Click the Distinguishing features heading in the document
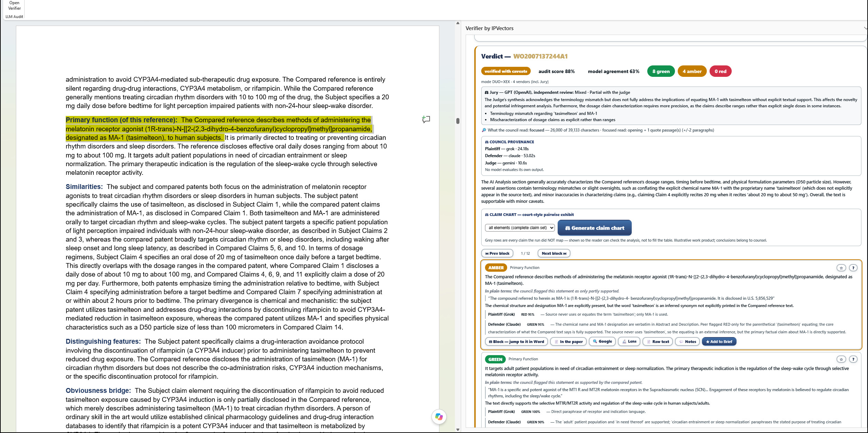Viewport: 868px width, 433px height. click(103, 341)
